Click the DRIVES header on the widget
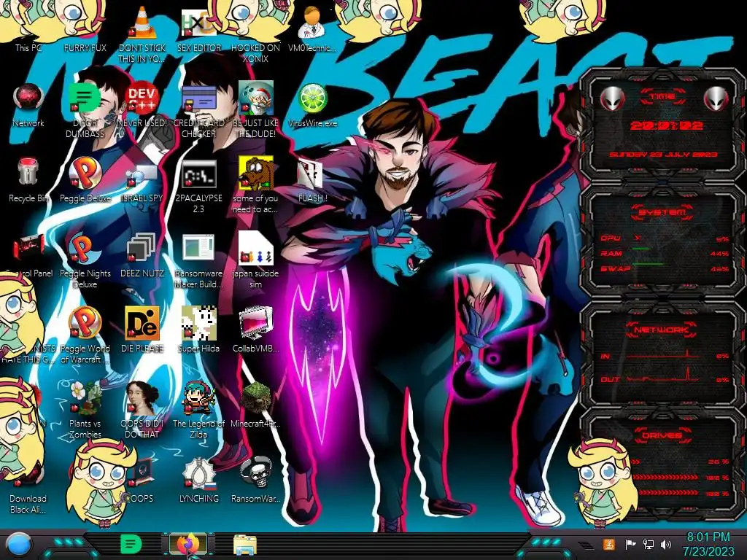Screen dimensions: 747x560 point(662,435)
